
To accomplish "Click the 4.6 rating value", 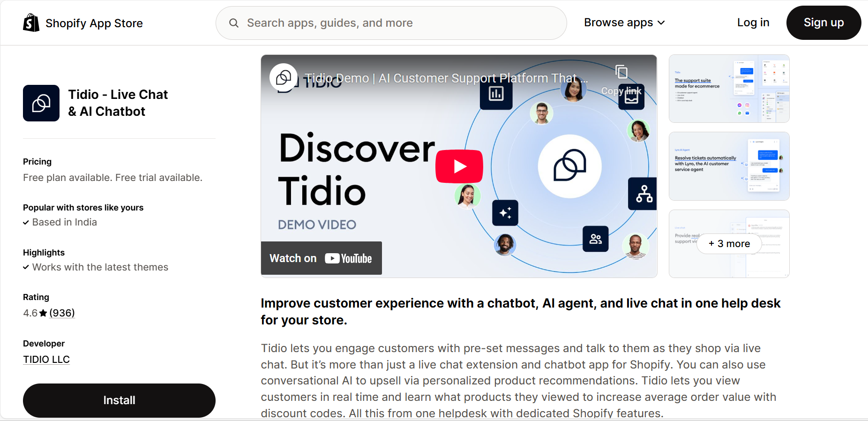I will tap(30, 313).
